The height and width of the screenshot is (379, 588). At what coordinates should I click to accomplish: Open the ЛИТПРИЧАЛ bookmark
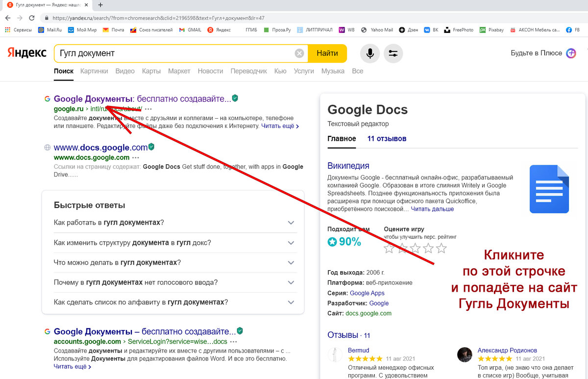click(315, 30)
